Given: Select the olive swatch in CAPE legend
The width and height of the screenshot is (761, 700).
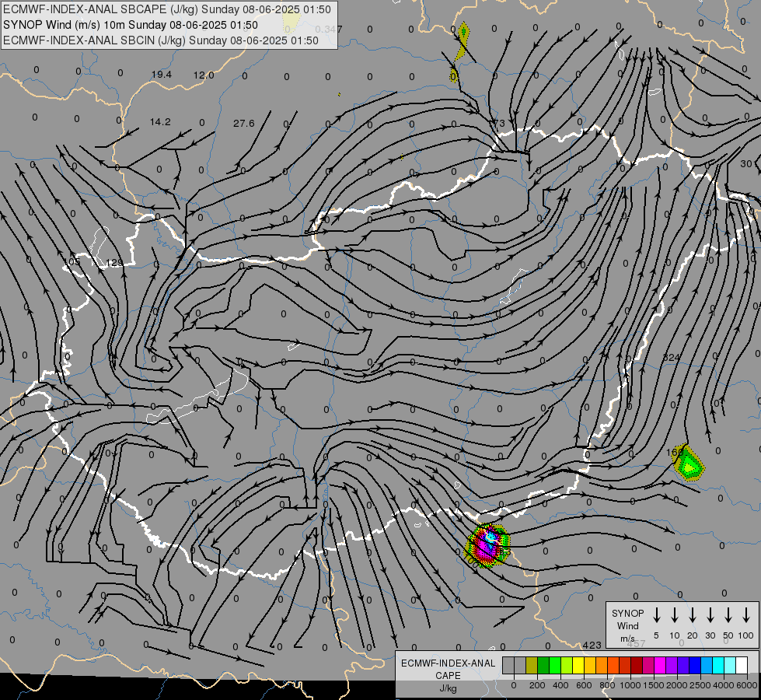Looking at the screenshot, I should point(532,665).
